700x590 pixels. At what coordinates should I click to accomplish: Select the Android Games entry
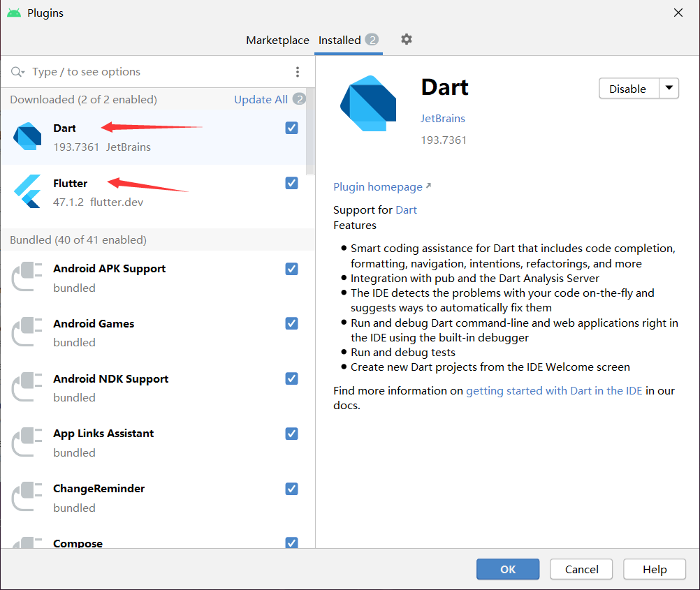pyautogui.click(x=154, y=333)
